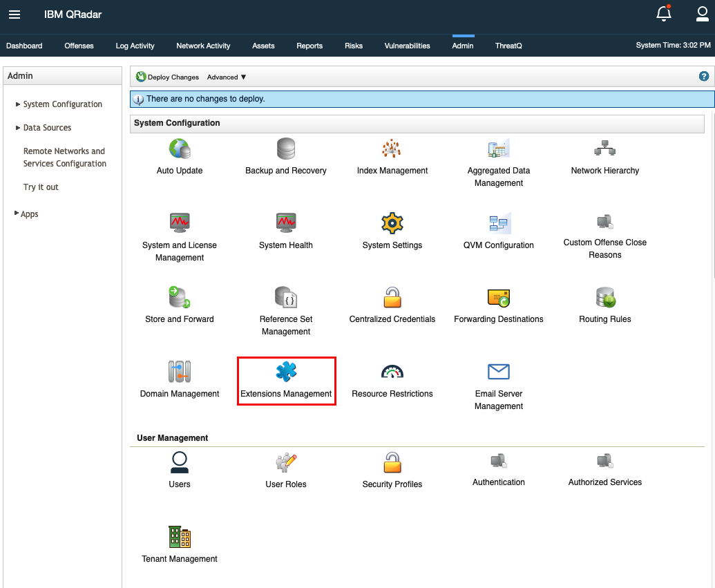Switch to the Assets tab

(x=264, y=46)
